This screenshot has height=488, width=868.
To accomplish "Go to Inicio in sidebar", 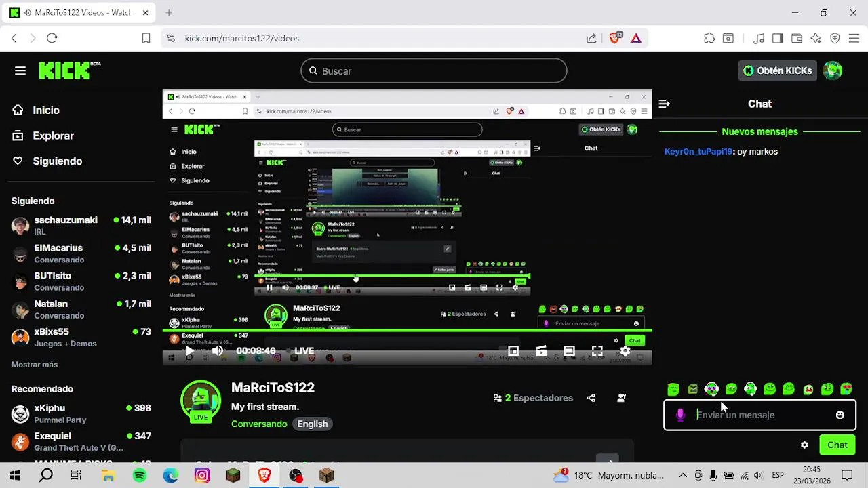I will click(x=46, y=110).
